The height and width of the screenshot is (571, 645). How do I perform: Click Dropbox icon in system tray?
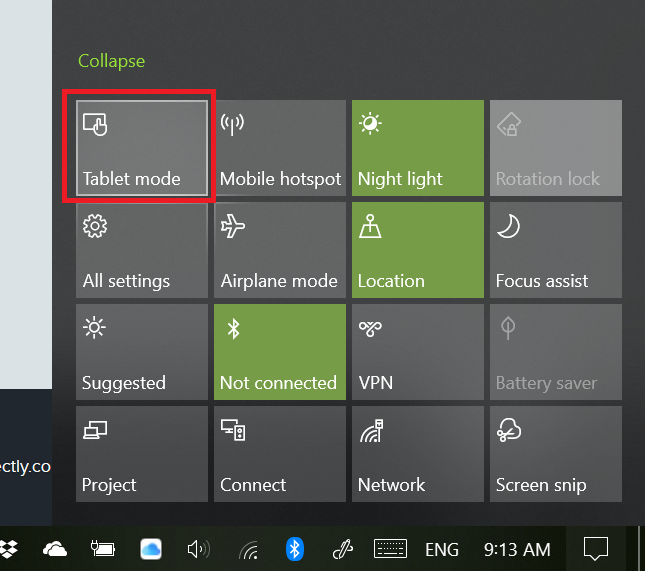click(x=8, y=549)
